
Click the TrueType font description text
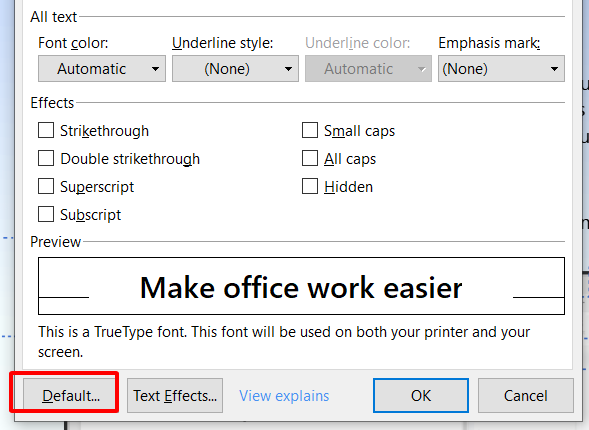point(284,342)
